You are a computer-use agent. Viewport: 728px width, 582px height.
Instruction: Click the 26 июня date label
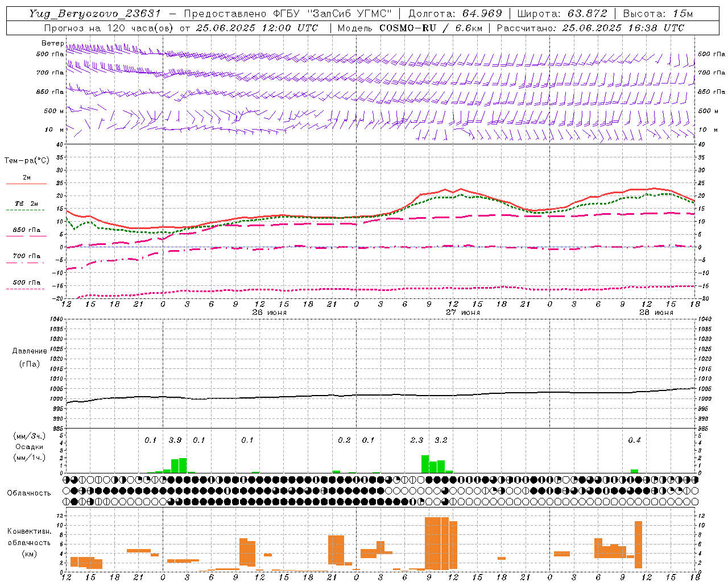(269, 313)
